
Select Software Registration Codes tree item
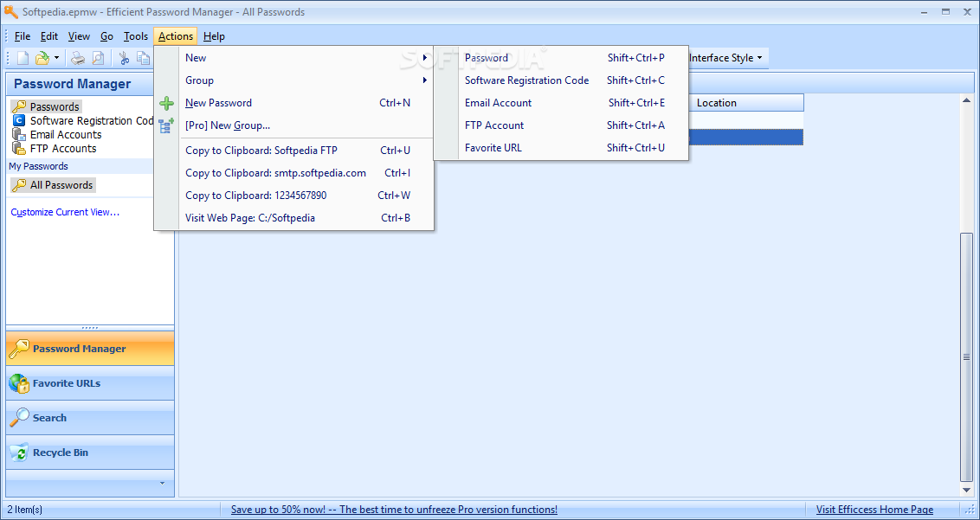click(x=91, y=120)
